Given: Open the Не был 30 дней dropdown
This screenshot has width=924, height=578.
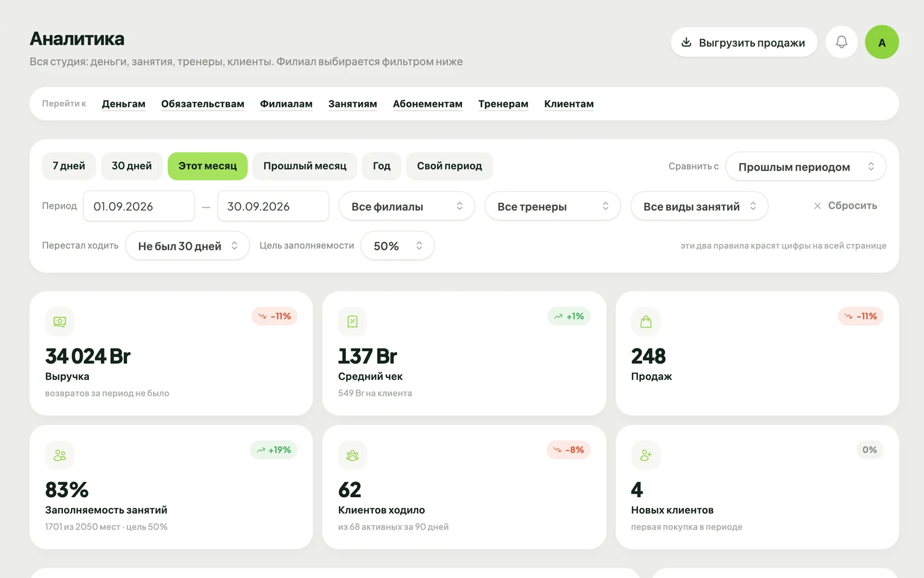Looking at the screenshot, I should (x=187, y=246).
